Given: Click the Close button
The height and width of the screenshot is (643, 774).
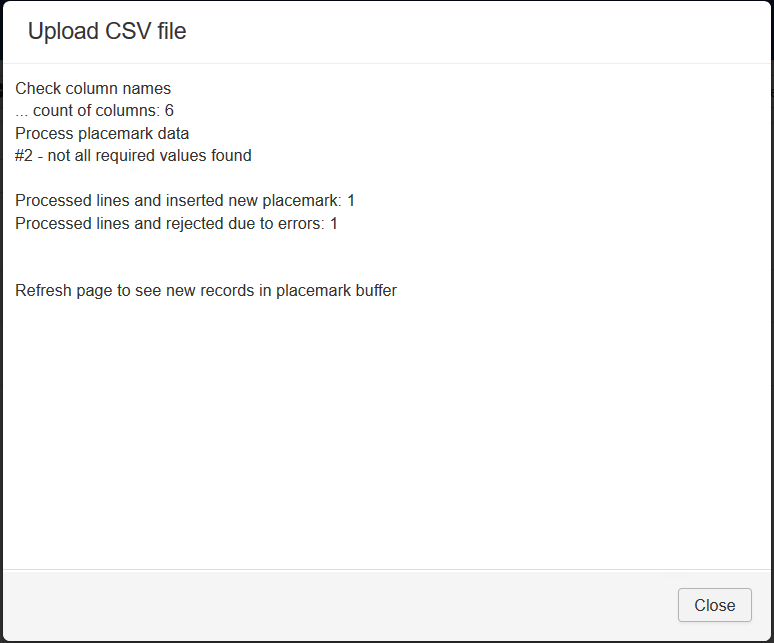Looking at the screenshot, I should click(714, 605).
